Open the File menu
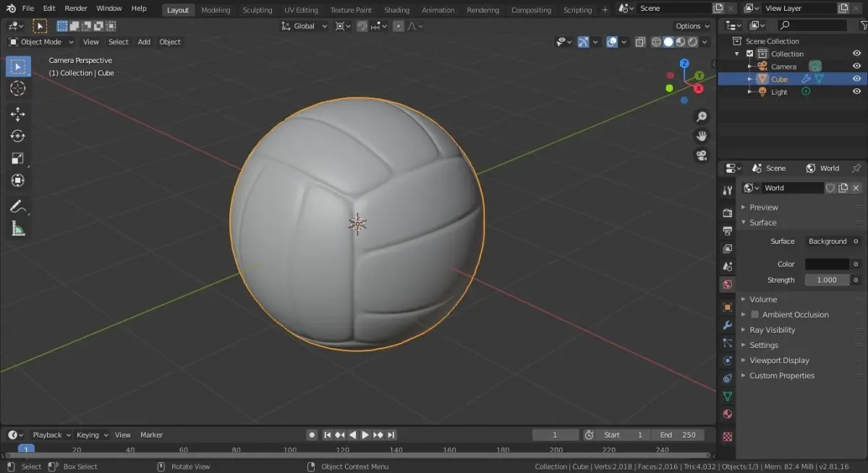868x473 pixels. click(28, 9)
